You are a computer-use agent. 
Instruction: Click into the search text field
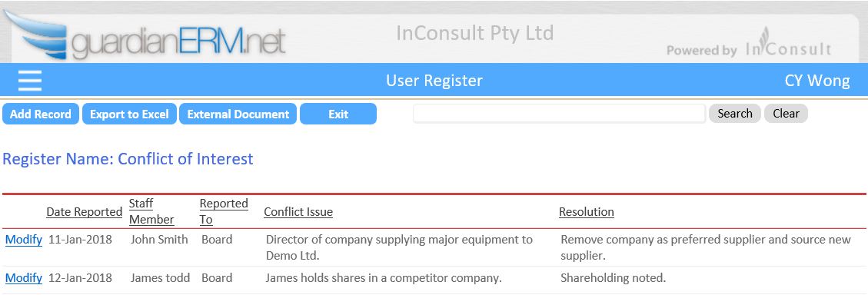pyautogui.click(x=559, y=114)
